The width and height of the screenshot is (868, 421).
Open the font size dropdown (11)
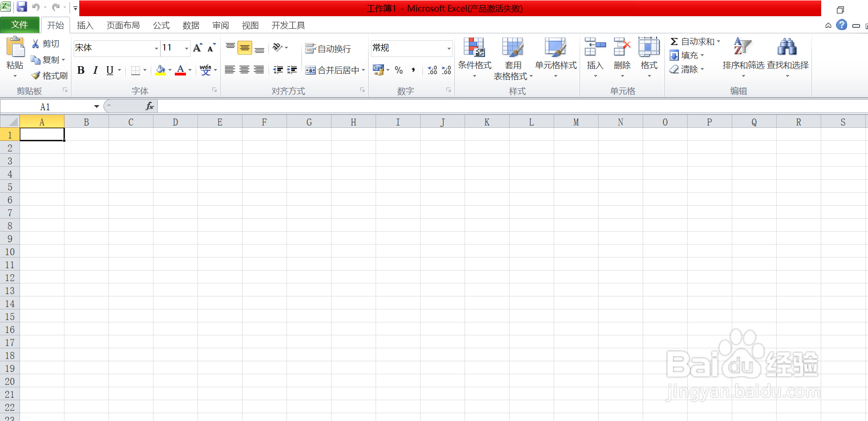pyautogui.click(x=186, y=48)
